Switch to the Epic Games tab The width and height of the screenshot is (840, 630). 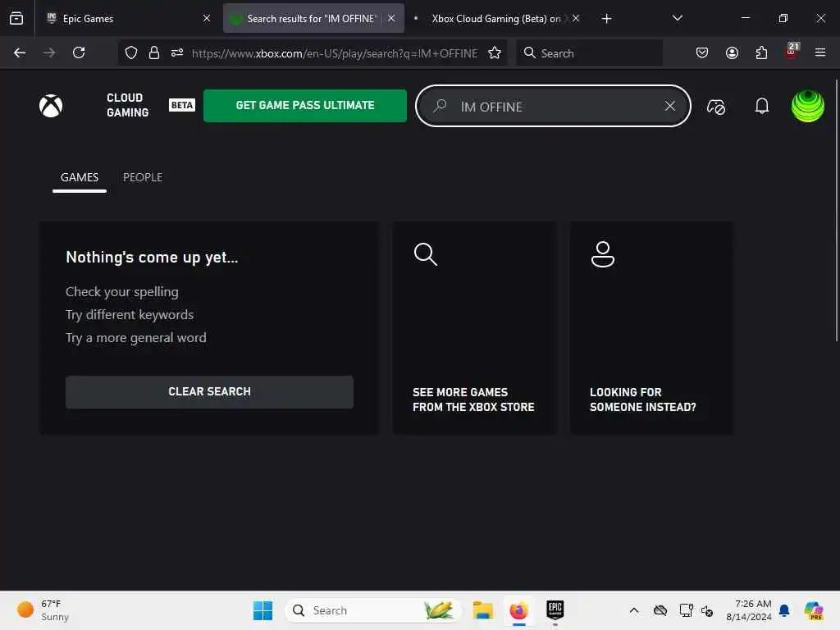127,18
